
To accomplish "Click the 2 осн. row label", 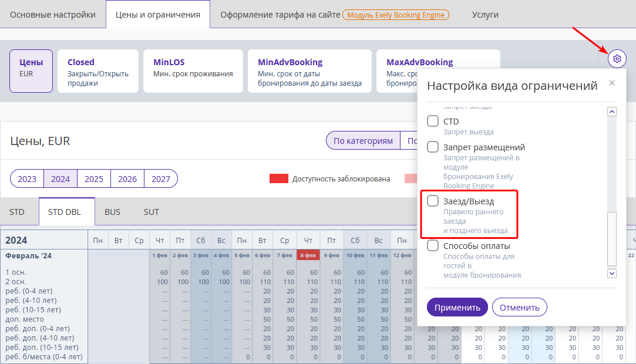I will coord(16,282).
